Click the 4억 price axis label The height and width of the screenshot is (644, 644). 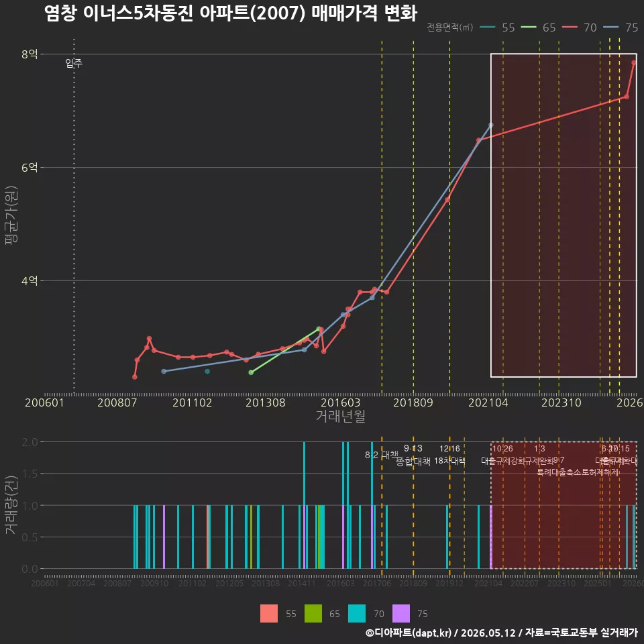30,280
